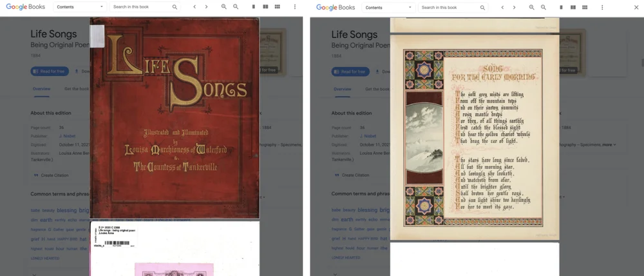
Task: Click Create Citation in right window
Action: pyautogui.click(x=352, y=175)
